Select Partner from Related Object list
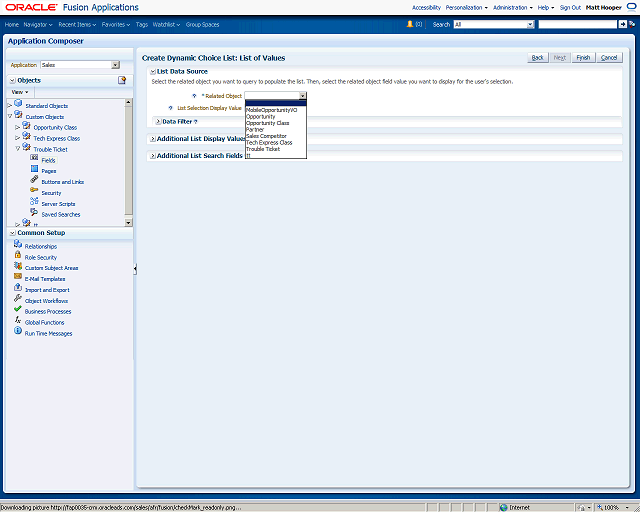The image size is (640, 512). 276,129
